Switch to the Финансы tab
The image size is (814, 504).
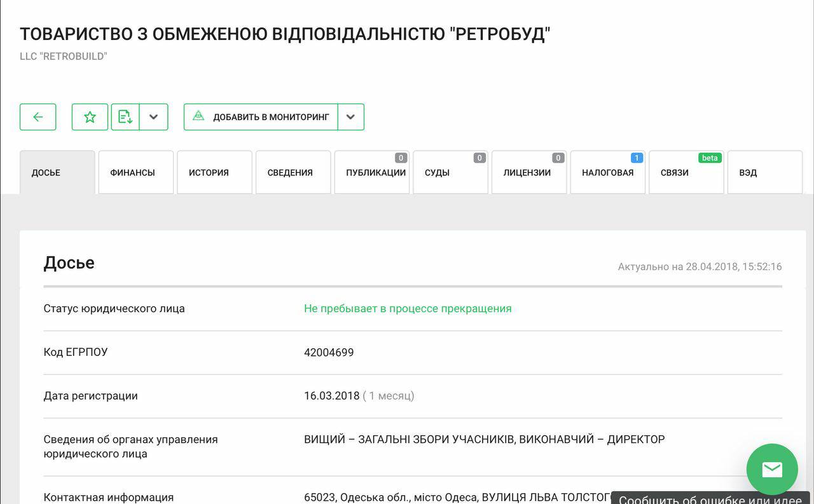135,172
